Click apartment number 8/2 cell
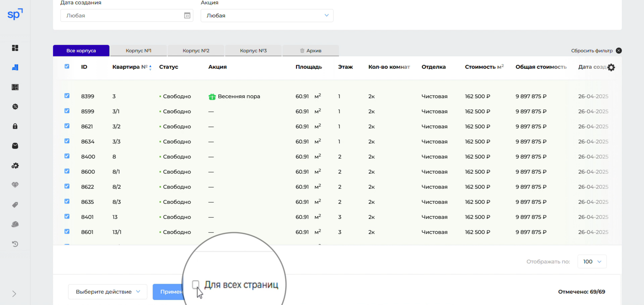644x305 pixels. [x=117, y=187]
